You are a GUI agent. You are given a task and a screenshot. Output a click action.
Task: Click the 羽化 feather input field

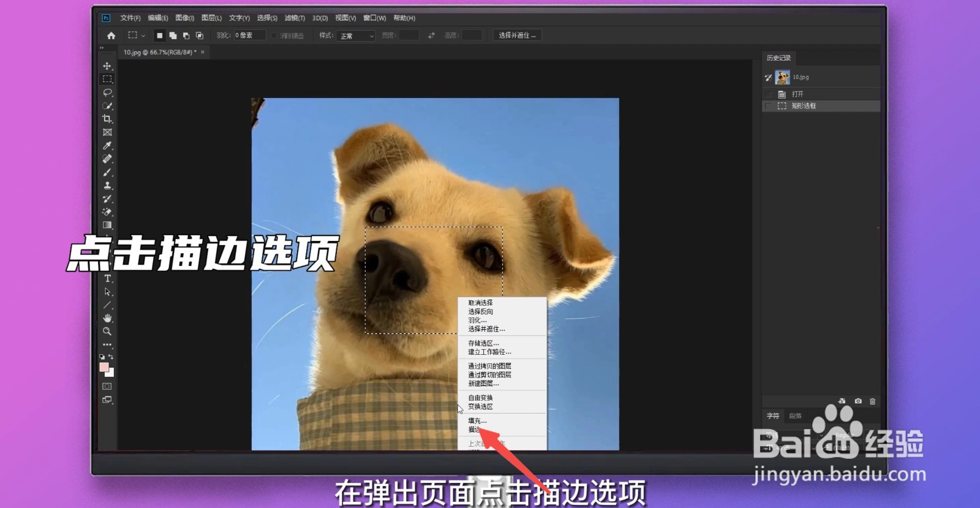[x=250, y=36]
